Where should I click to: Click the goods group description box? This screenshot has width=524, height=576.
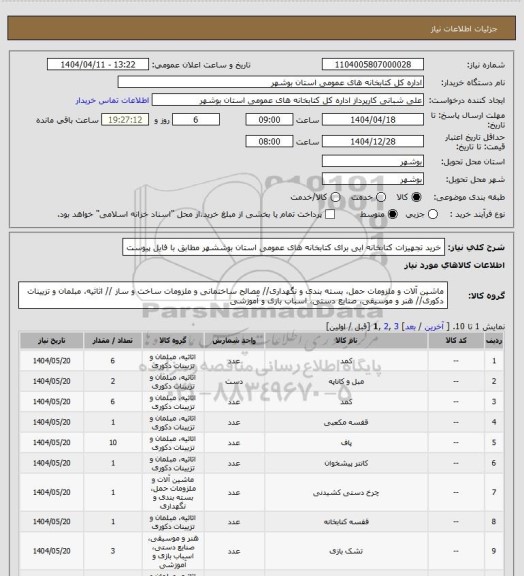click(x=233, y=296)
